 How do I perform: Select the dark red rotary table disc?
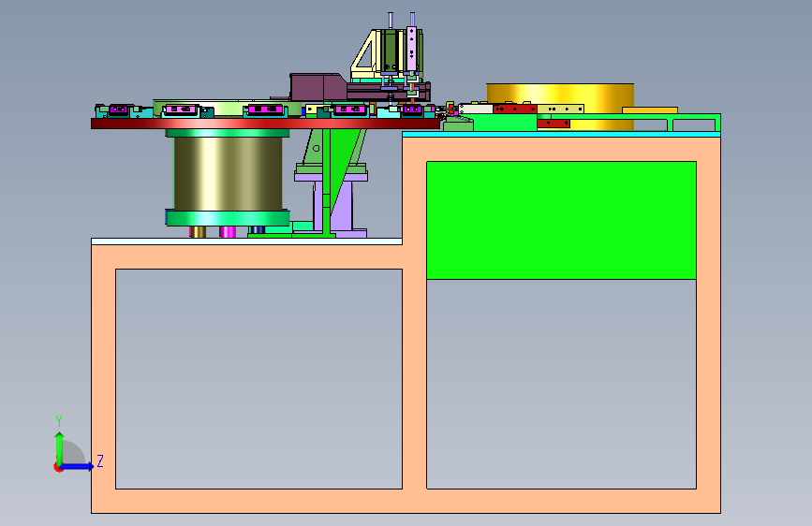pyautogui.click(x=265, y=124)
